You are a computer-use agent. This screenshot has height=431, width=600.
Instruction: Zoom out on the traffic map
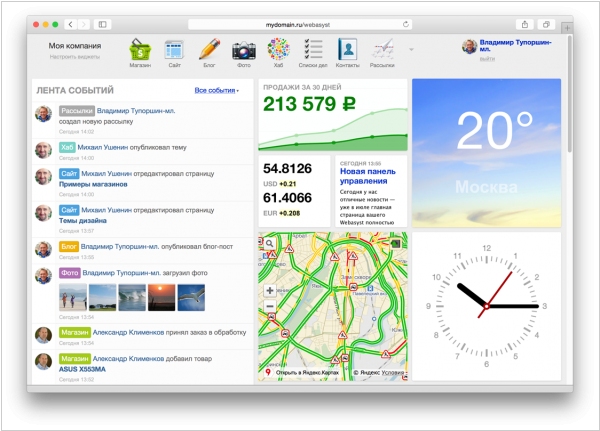pos(270,306)
